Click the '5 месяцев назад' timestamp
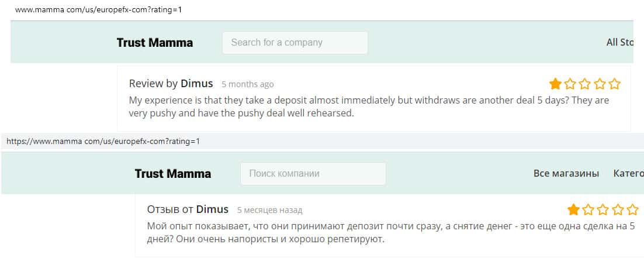 269,210
